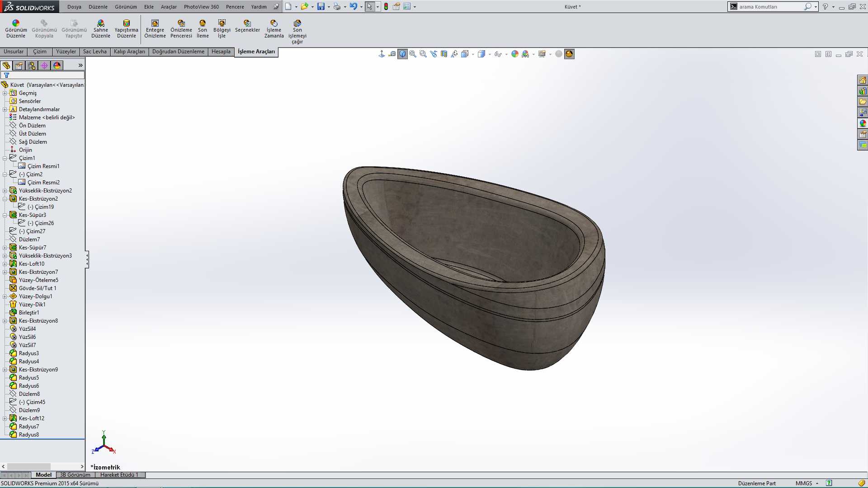Click the feature panel collapse handle
This screenshot has width=868, height=488.
coord(87,259)
